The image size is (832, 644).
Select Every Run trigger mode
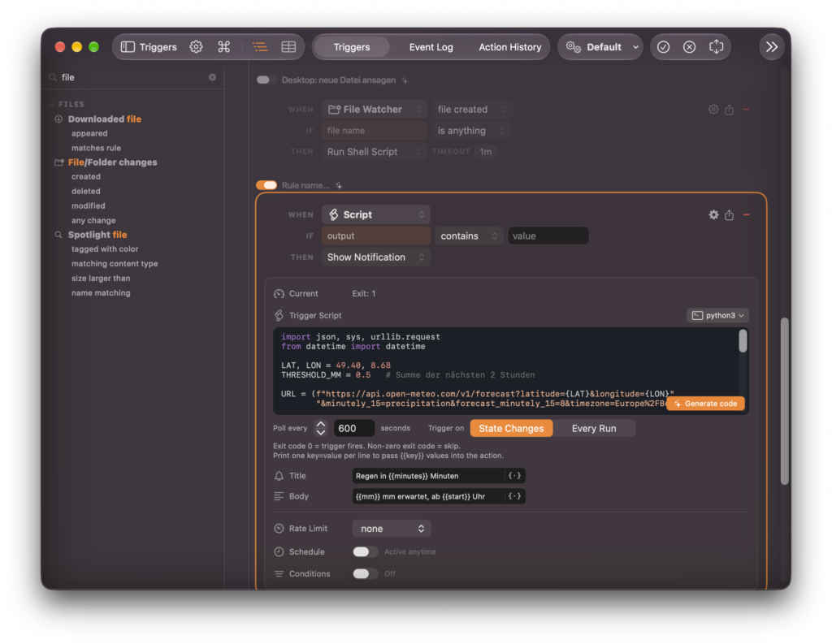pos(594,429)
